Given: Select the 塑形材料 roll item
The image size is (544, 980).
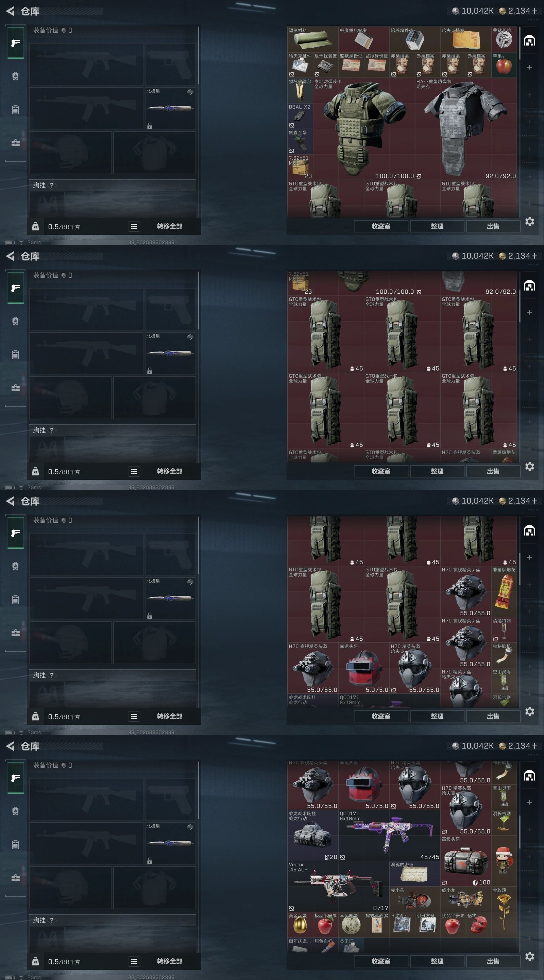Looking at the screenshot, I should pyautogui.click(x=313, y=39).
